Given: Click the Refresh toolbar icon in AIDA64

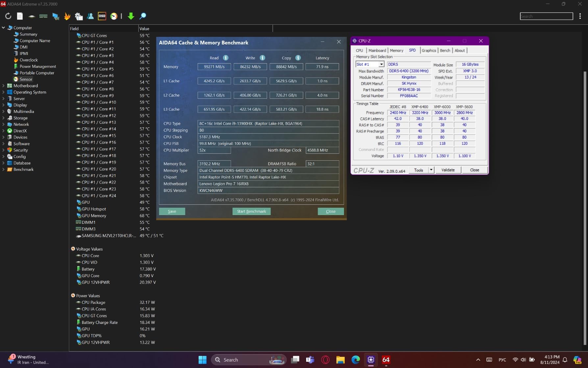Looking at the screenshot, I should coord(8,16).
